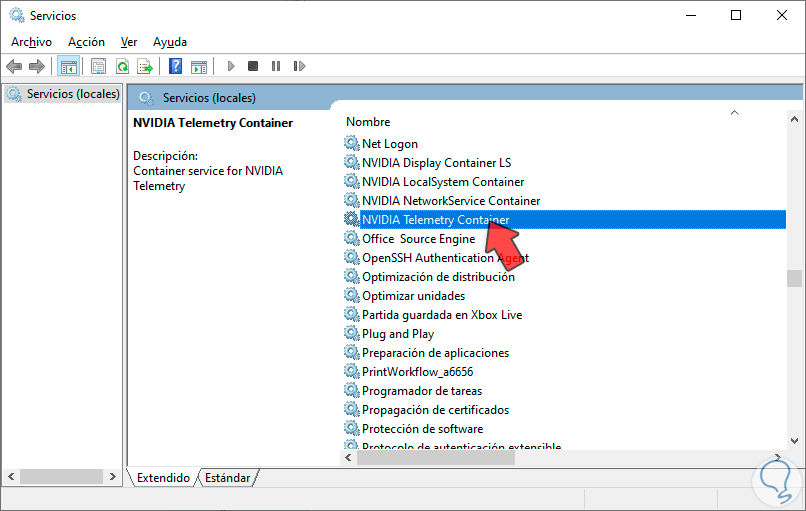Click the Export list toolbar icon
The height and width of the screenshot is (511, 806).
pos(145,66)
